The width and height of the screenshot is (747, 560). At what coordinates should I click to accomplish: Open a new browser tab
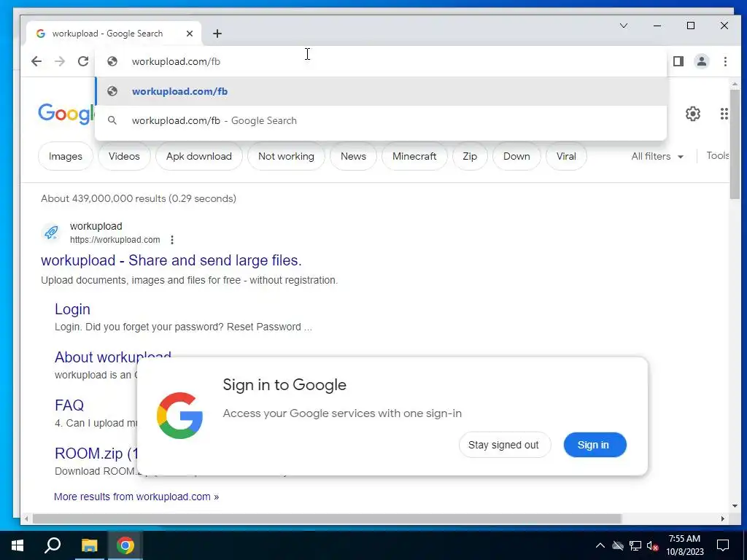[217, 34]
